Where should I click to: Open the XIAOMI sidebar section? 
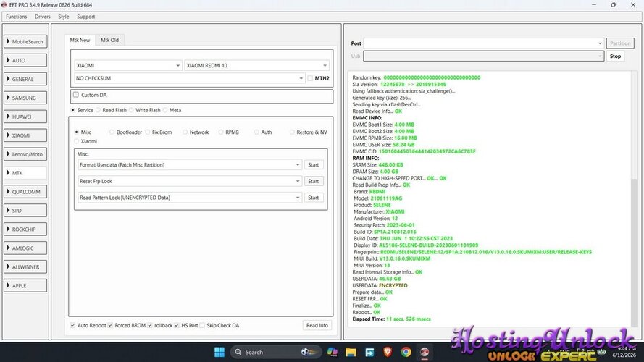click(x=25, y=135)
